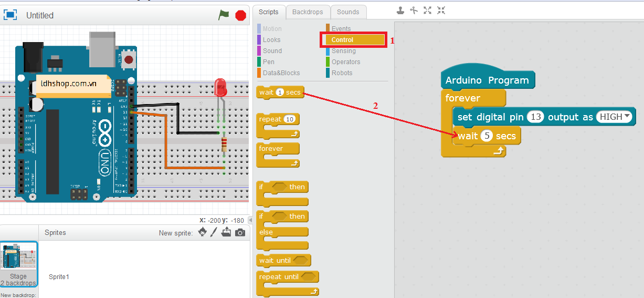Screen dimensions: 644x298
Task: Click the repeat block's value 10 field
Action: point(290,119)
